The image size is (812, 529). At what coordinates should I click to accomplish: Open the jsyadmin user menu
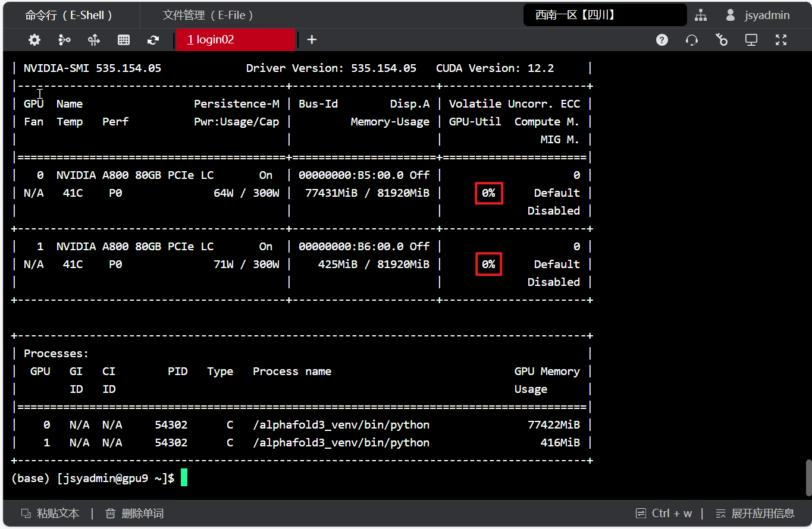point(758,15)
